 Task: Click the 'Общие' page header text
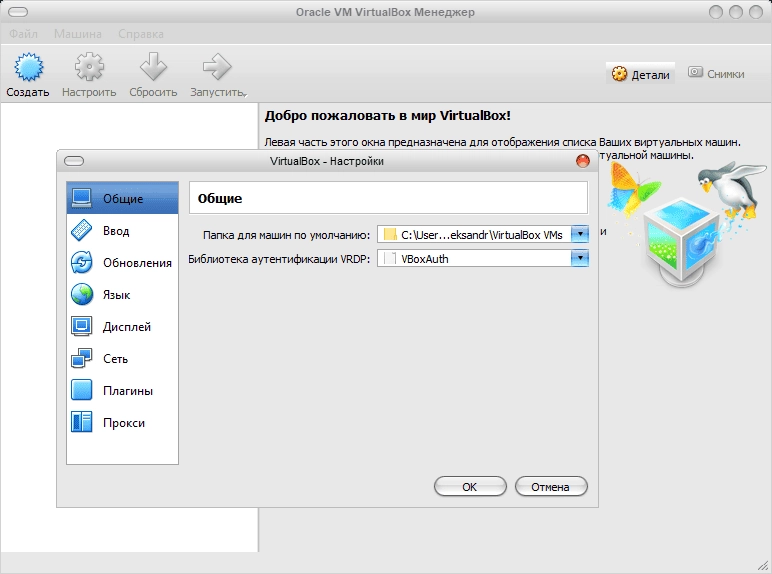[x=220, y=198]
